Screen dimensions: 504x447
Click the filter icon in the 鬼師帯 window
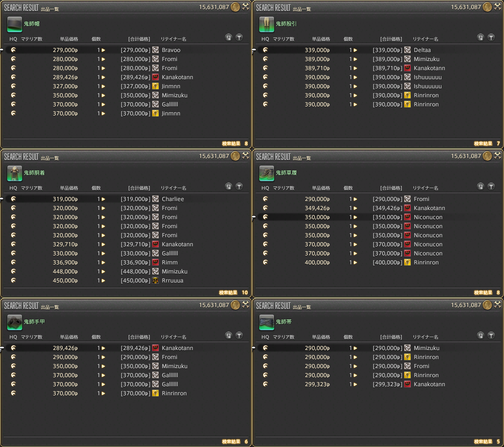[491, 335]
